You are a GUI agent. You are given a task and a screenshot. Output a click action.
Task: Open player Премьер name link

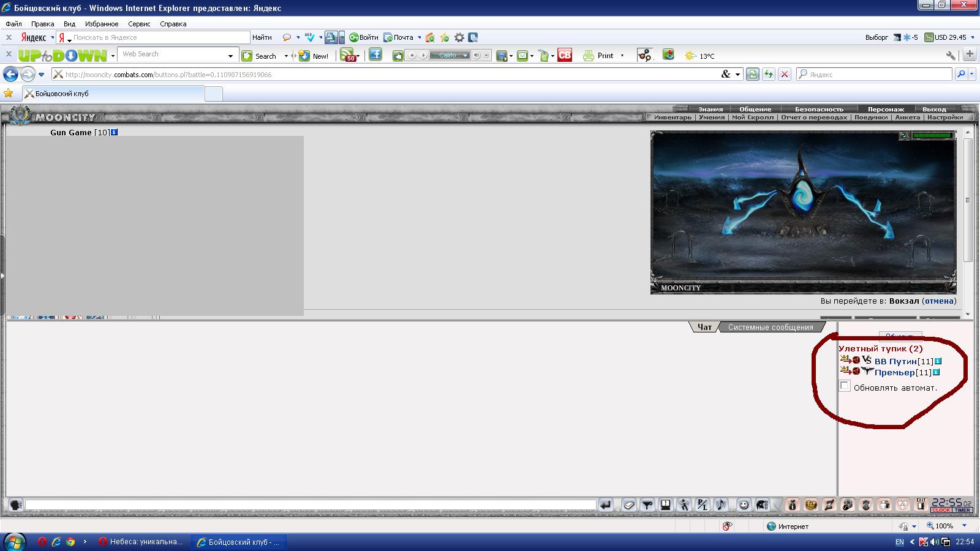(894, 372)
